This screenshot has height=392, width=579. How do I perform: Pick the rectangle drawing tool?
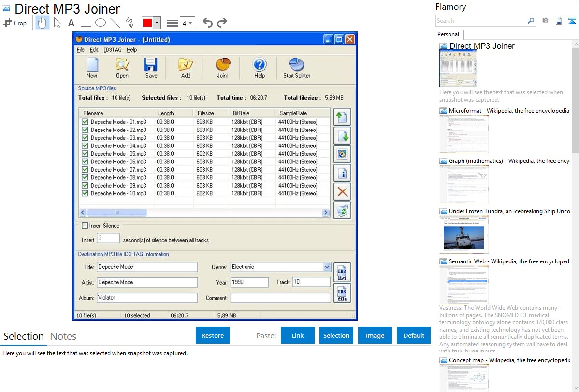(x=86, y=23)
